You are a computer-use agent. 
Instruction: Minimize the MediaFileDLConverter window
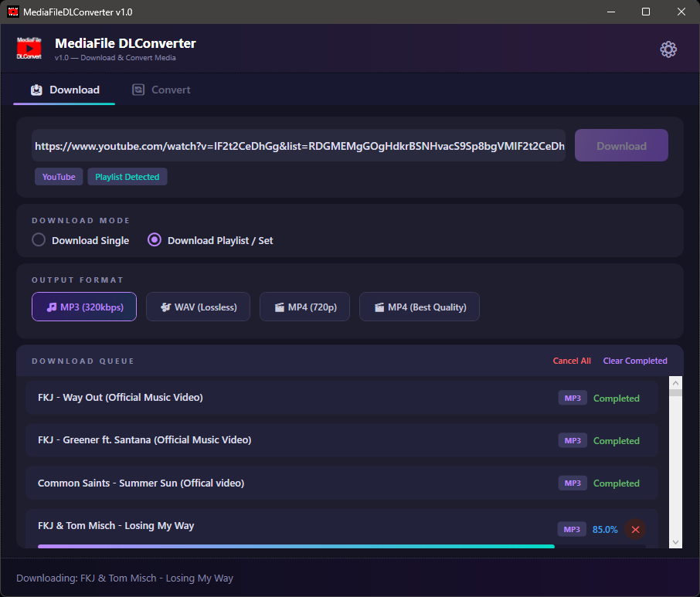pyautogui.click(x=611, y=12)
